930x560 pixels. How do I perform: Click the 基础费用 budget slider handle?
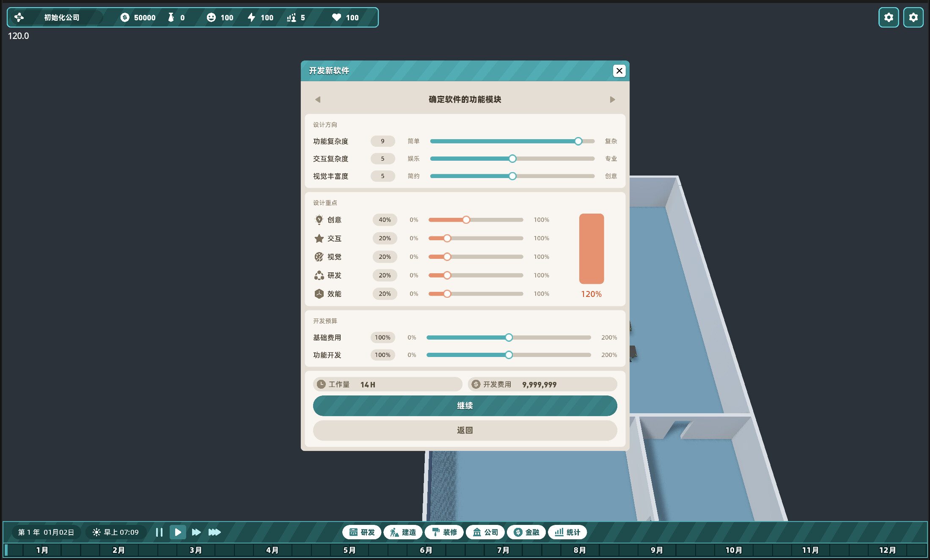(509, 338)
